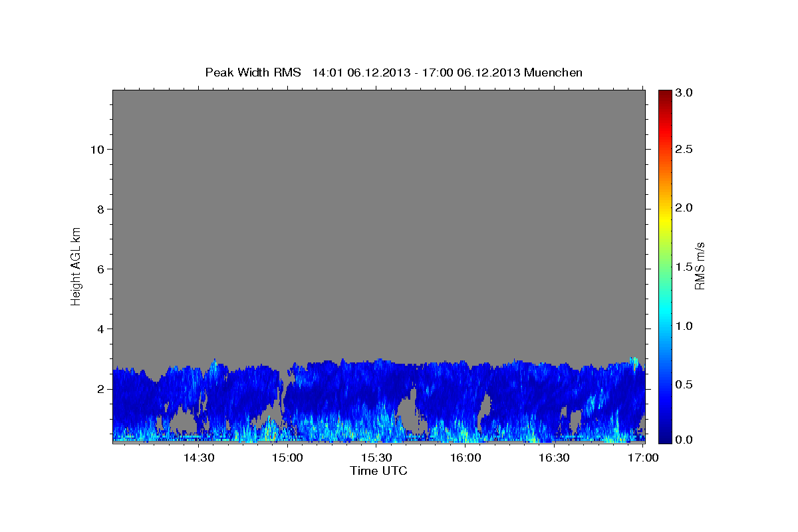
Task: Click the plot title 'Peak Width RMS'
Action: coord(253,72)
